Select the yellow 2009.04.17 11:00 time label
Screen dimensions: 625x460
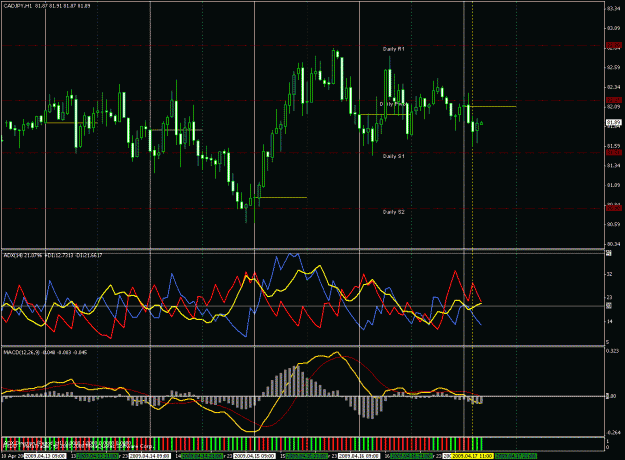[472, 456]
